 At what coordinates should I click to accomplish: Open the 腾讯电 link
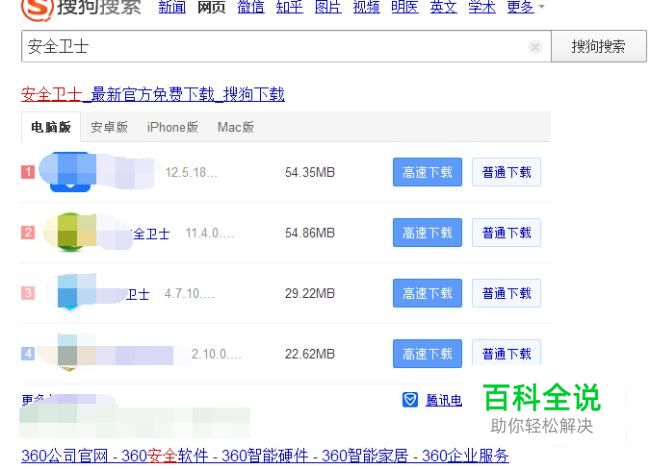click(x=444, y=400)
